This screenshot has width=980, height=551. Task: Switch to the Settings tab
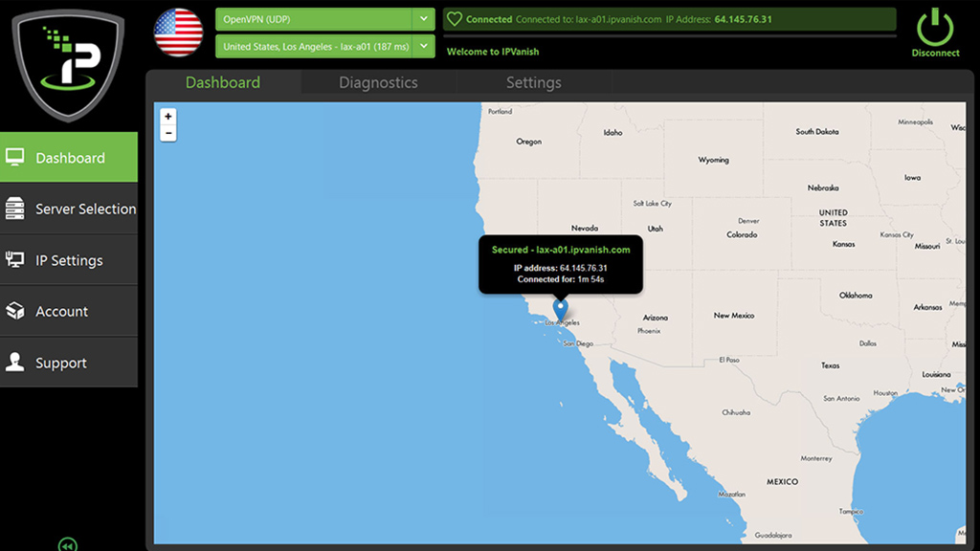[x=534, y=82]
